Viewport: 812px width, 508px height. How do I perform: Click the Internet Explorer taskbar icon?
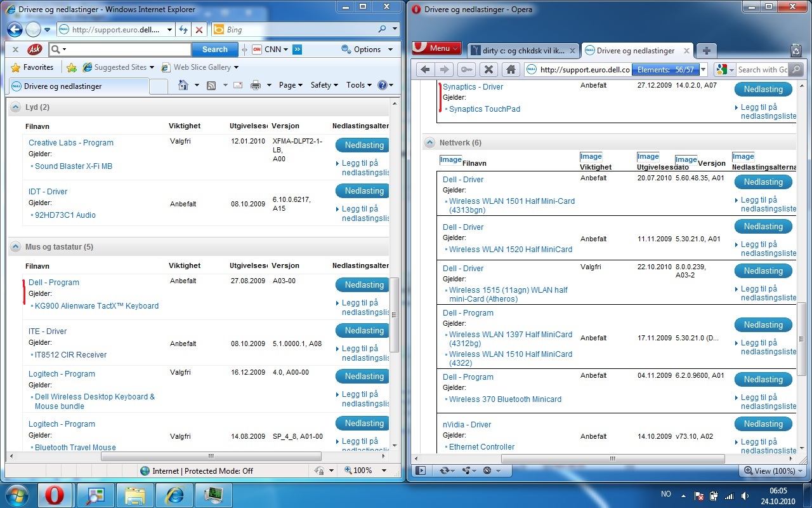[174, 494]
